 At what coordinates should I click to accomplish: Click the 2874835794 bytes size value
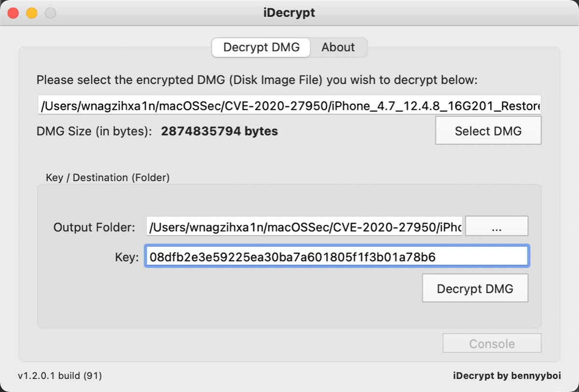coord(219,131)
